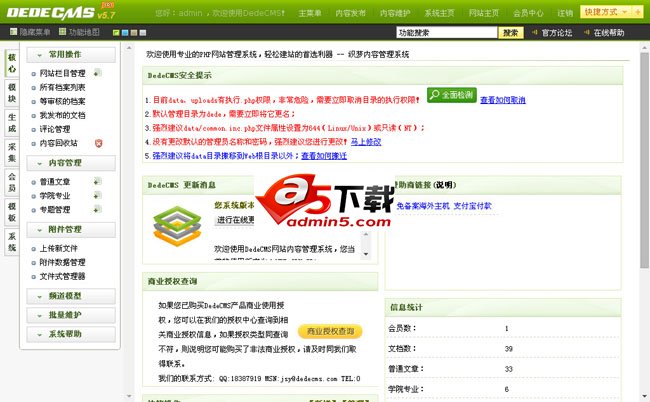
Task: Expand the 系统帮助 section
Action: [x=71, y=334]
